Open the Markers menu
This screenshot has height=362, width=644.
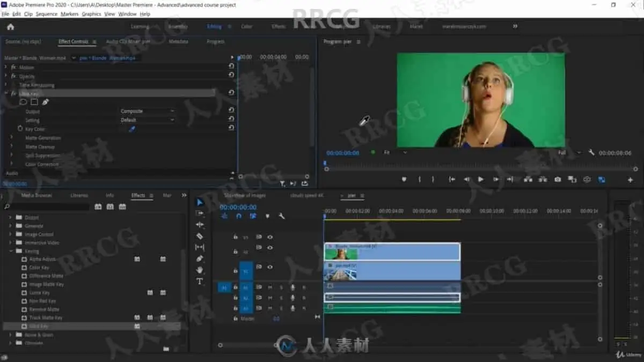(70, 14)
